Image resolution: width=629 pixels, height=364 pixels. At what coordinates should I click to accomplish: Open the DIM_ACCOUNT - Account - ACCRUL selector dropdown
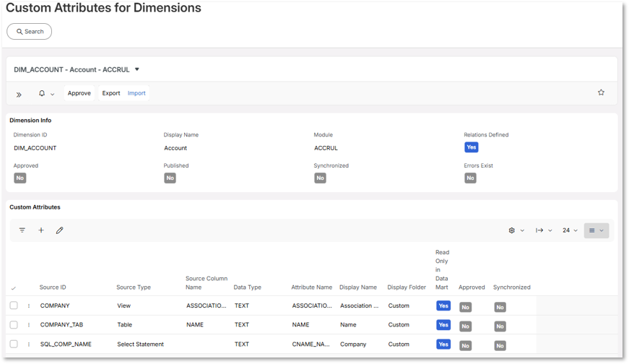point(136,69)
